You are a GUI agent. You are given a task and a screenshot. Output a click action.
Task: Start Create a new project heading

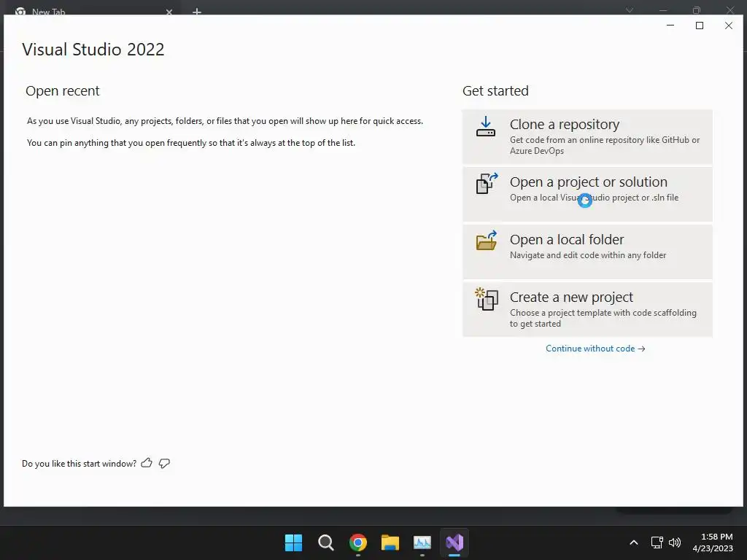point(571,297)
